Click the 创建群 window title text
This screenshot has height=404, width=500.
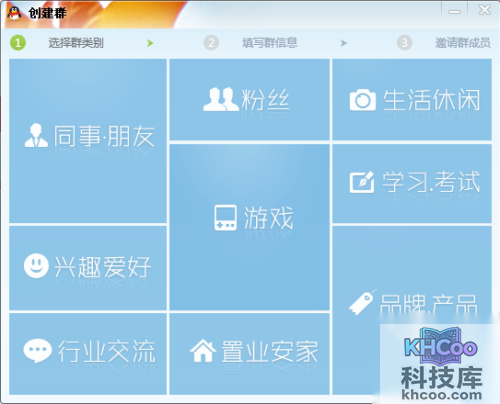47,13
